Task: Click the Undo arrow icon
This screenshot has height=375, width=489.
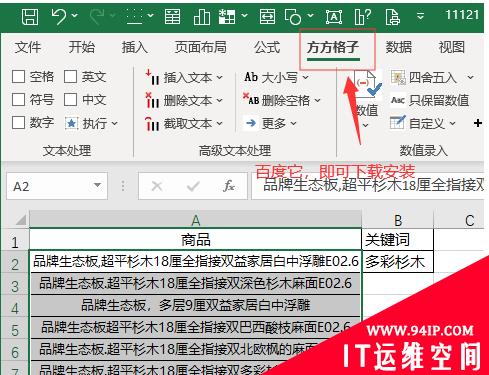Action: (x=59, y=16)
